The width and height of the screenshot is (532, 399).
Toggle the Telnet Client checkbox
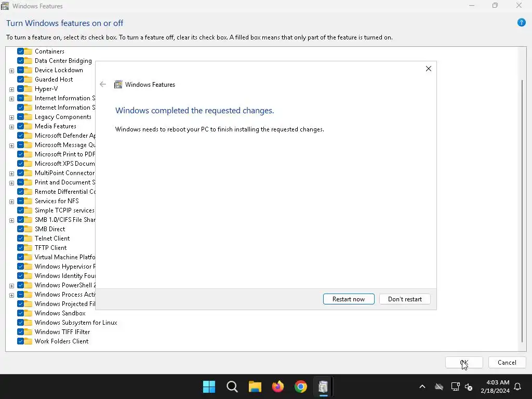tap(20, 238)
